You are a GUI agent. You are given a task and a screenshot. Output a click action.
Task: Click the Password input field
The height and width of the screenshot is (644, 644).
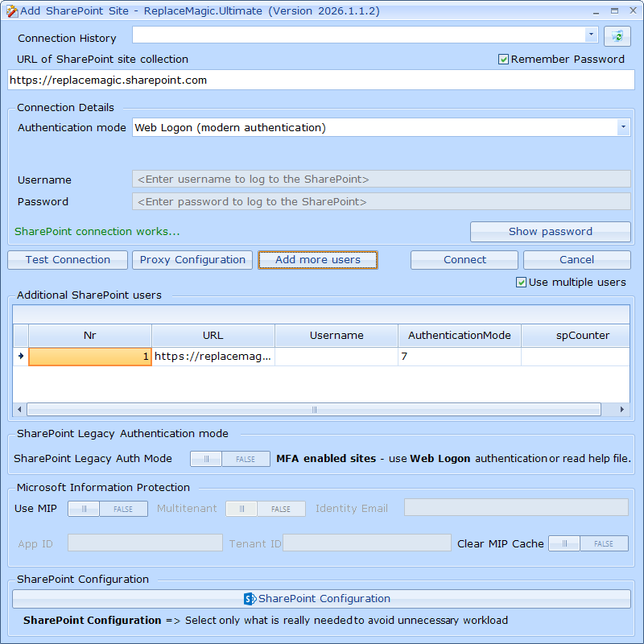tap(381, 202)
